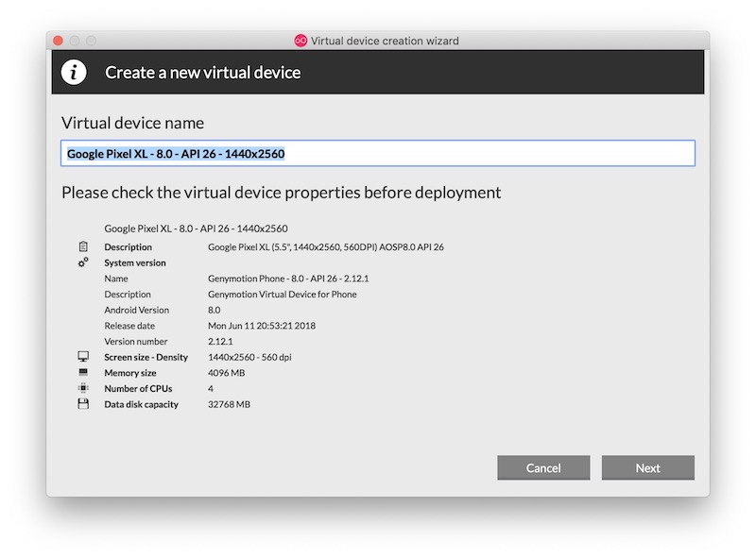Click the bold 'Description' label

pos(129,247)
